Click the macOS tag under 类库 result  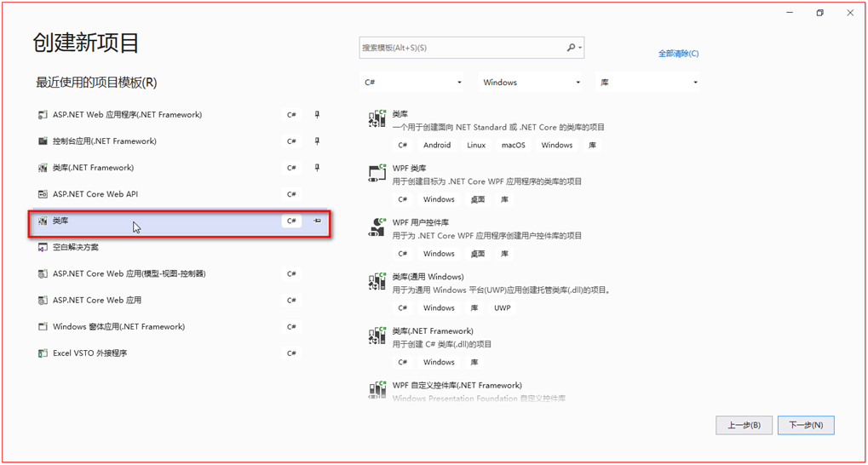[x=513, y=145]
